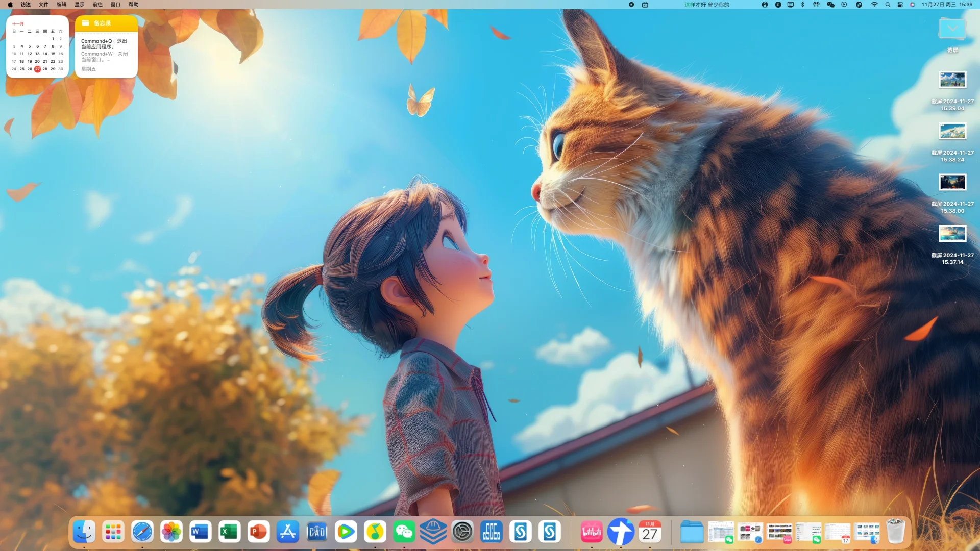Open the Trash in the Dock
Image resolution: width=980 pixels, height=551 pixels.
click(x=895, y=532)
